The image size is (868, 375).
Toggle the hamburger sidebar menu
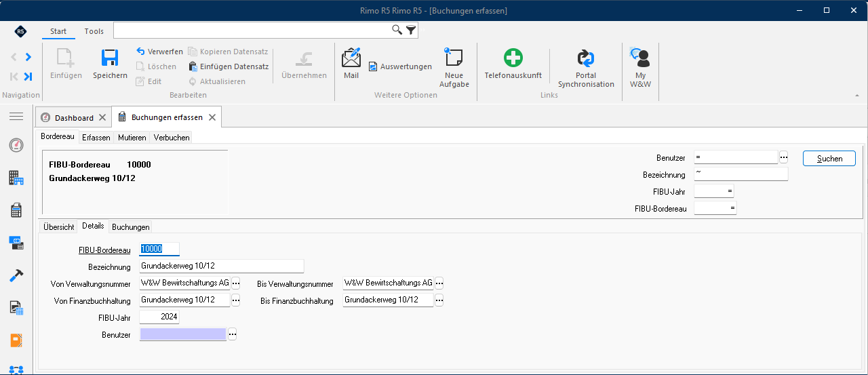[x=16, y=117]
